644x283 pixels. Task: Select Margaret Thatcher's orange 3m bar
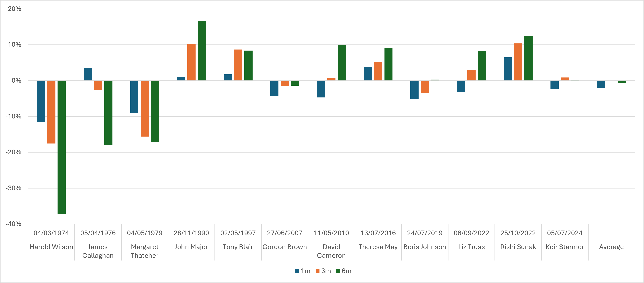144,108
